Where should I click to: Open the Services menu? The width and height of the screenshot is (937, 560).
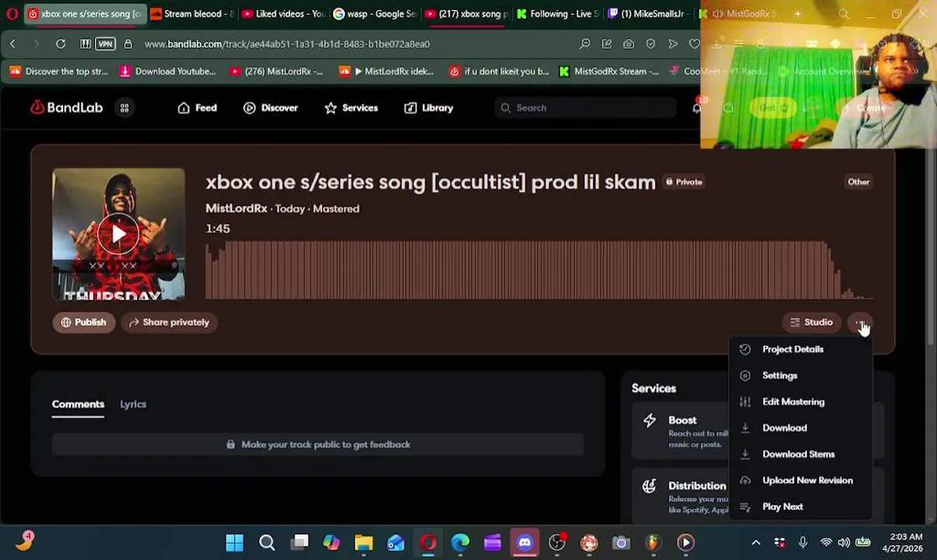click(x=351, y=108)
